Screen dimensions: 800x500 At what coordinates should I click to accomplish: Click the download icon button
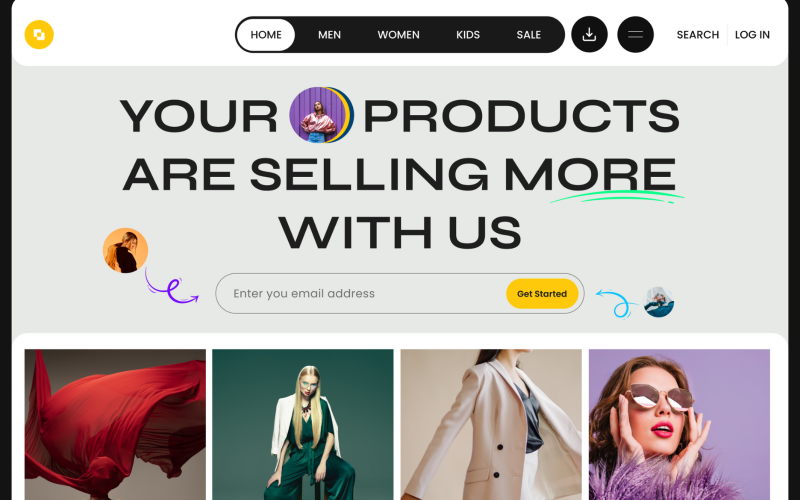pos(589,35)
